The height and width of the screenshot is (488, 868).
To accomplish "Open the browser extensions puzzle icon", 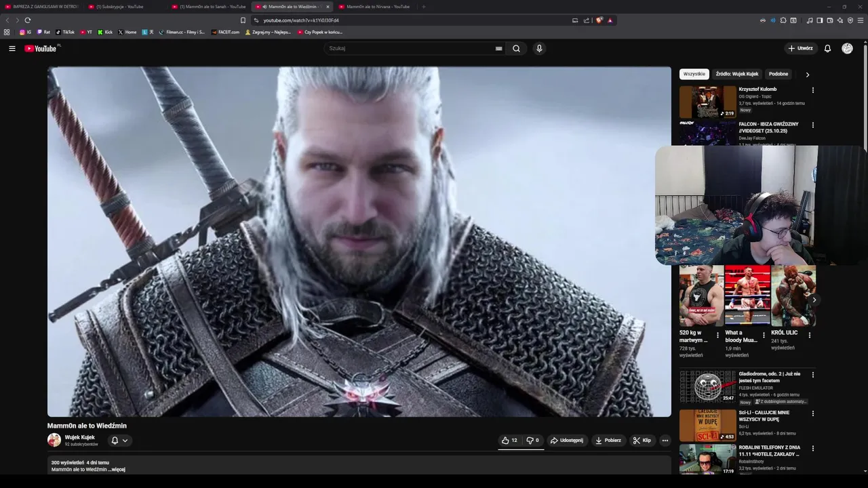I will (x=783, y=20).
